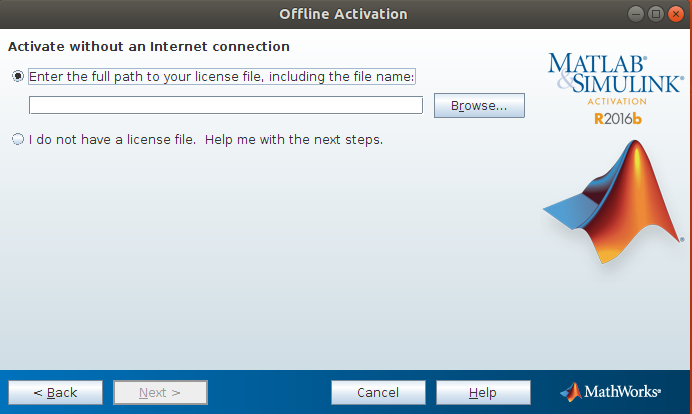Click the 'Enter the full path' label text
The image size is (692, 414).
pyautogui.click(x=222, y=77)
